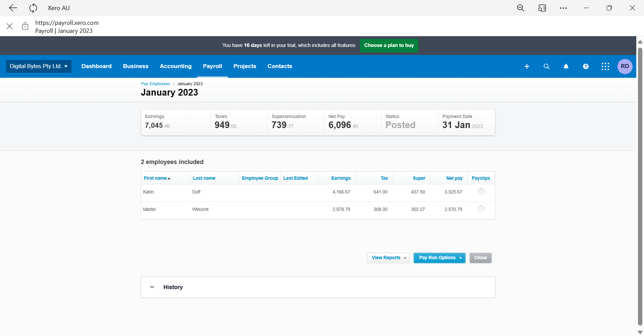Open the help question mark icon
Image resolution: width=644 pixels, height=336 pixels.
click(586, 66)
